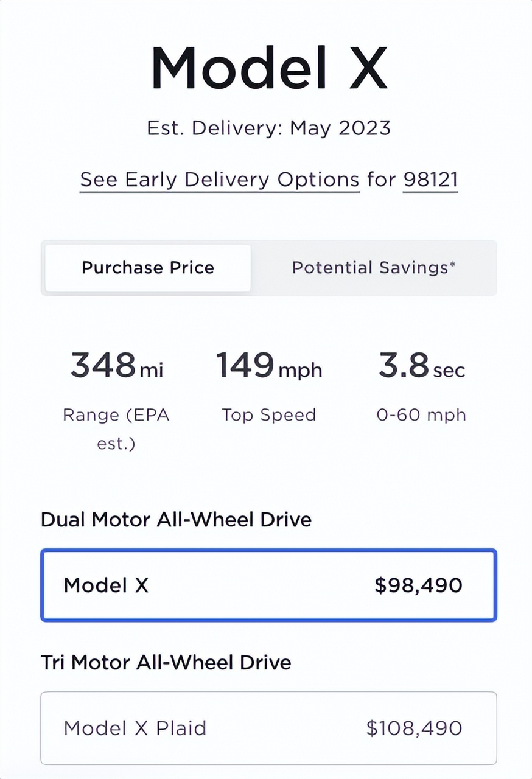The height and width of the screenshot is (779, 532).
Task: Click the Est. Delivery May 2023 text
Action: [x=268, y=128]
